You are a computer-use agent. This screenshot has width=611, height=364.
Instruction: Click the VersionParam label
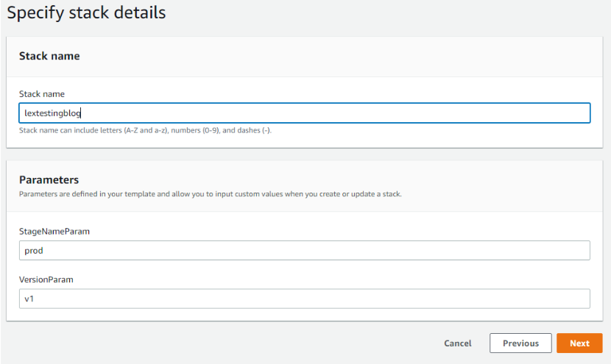pos(46,279)
